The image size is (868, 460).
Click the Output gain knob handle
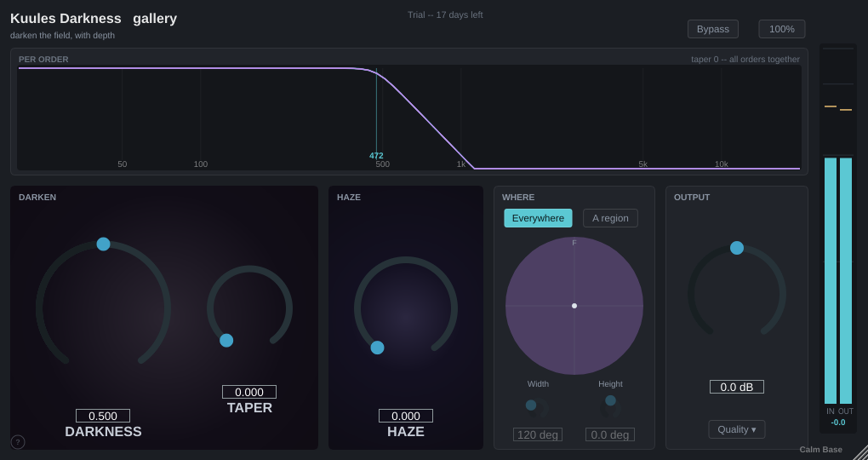737,248
